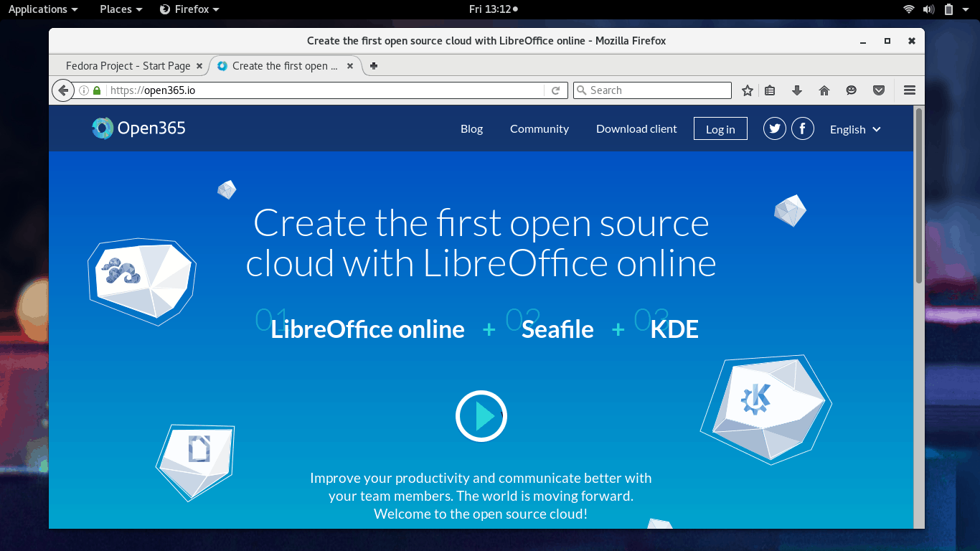Viewport: 980px width, 551px height.
Task: Switch to Fedora Project Start Page tab
Action: [x=128, y=66]
